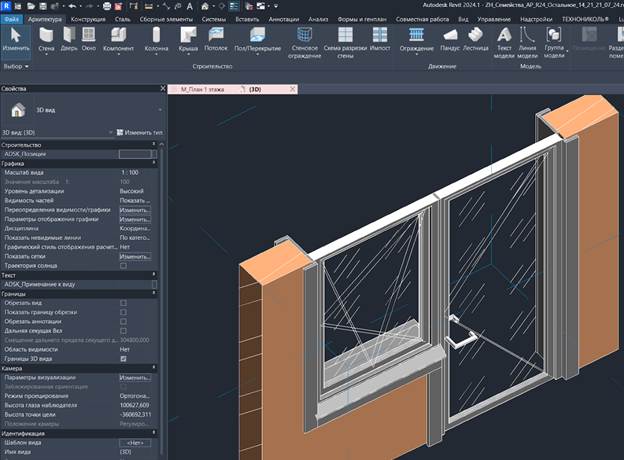The width and height of the screenshot is (624, 460).
Task: Click the ADSK_Позиция input field
Action: tap(135, 154)
